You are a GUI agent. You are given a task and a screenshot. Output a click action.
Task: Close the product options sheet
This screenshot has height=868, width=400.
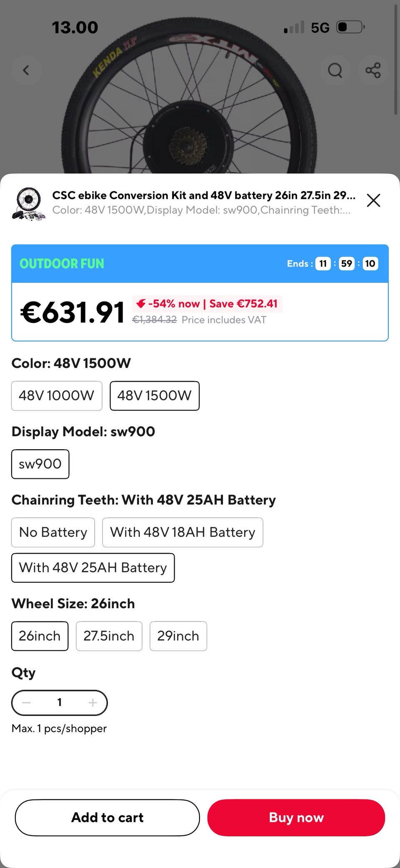click(x=373, y=200)
